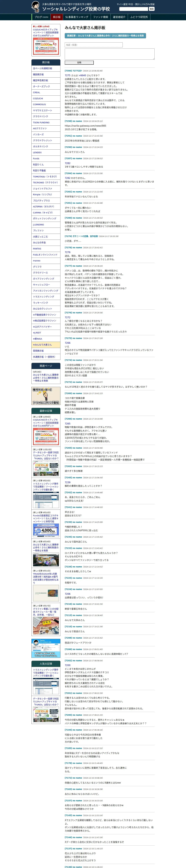Open the ブログ (1029) nav tab
Image resolution: width=186 pixels, height=868 pixels.
point(41,17)
